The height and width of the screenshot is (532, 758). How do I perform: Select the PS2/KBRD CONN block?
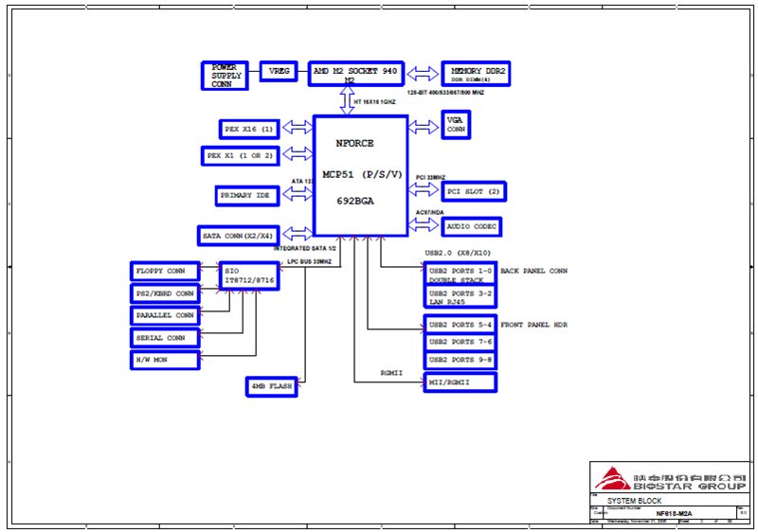[x=165, y=293]
